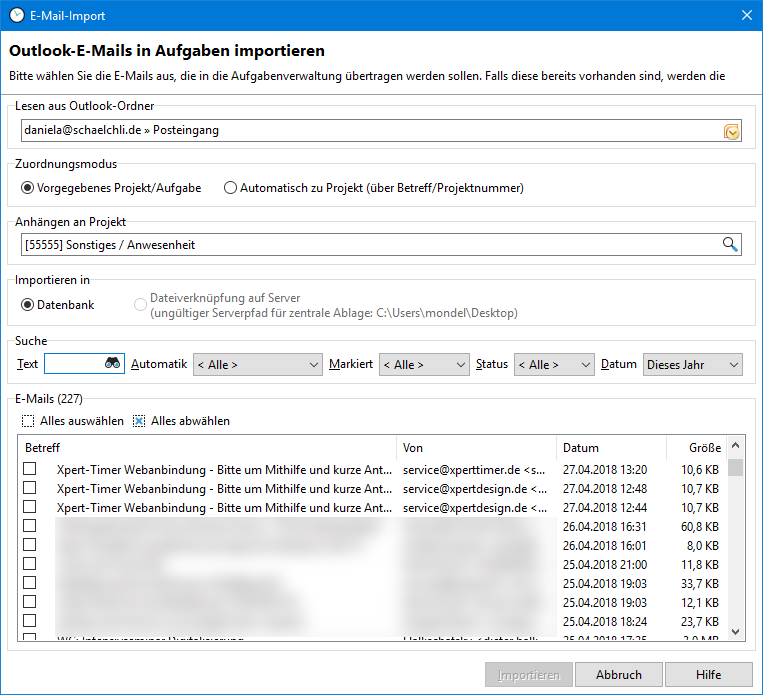Click the binoculars search icon
763x695 pixels.
[113, 365]
